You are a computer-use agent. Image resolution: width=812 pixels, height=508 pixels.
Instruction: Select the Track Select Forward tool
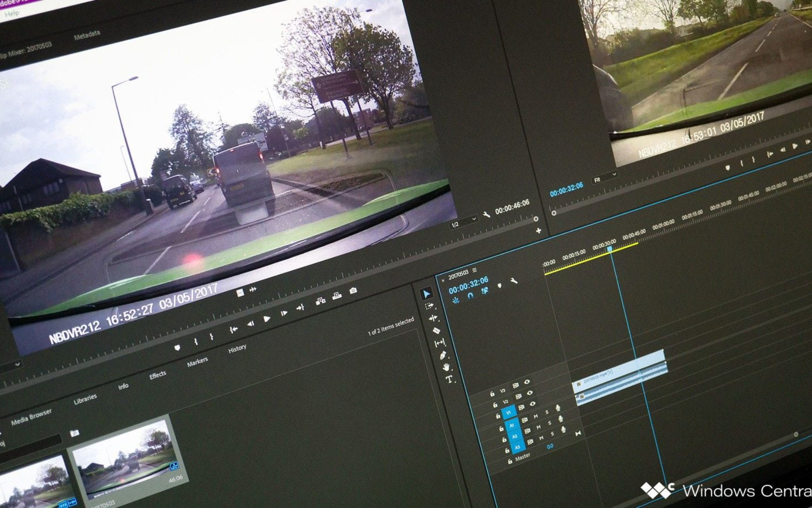coord(429,306)
